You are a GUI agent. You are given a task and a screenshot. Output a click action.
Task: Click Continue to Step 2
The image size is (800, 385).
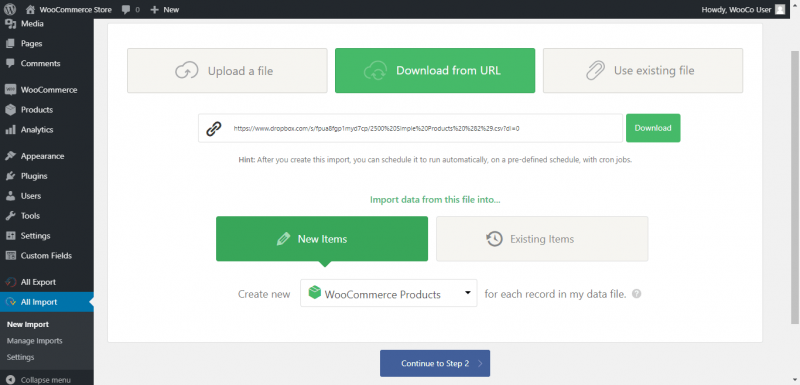[x=435, y=363]
